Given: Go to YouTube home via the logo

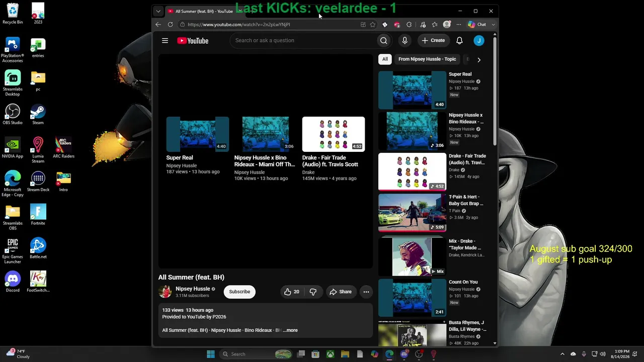Looking at the screenshot, I should [193, 41].
